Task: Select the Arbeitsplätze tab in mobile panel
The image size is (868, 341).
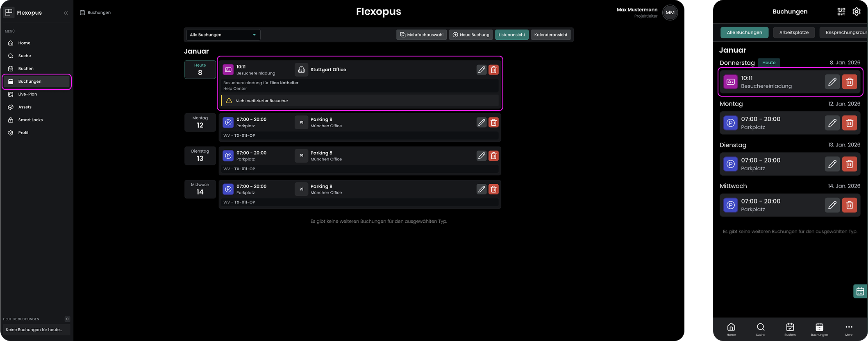Action: coord(793,32)
